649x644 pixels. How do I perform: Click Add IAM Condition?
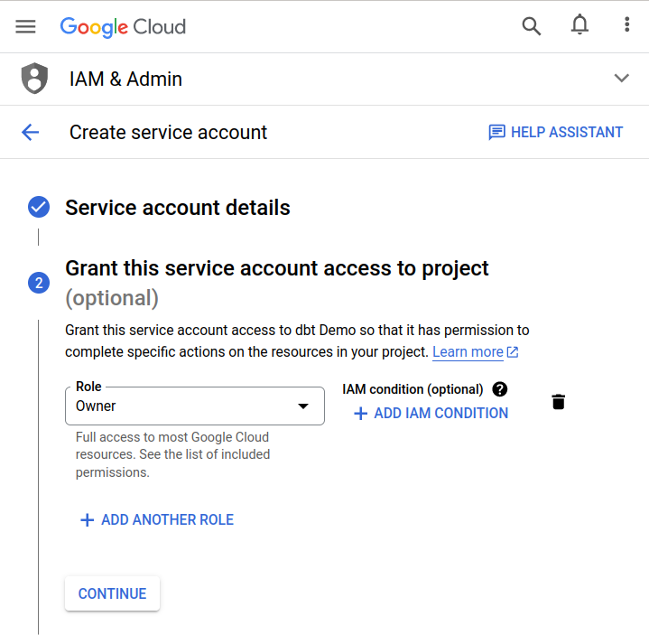431,414
